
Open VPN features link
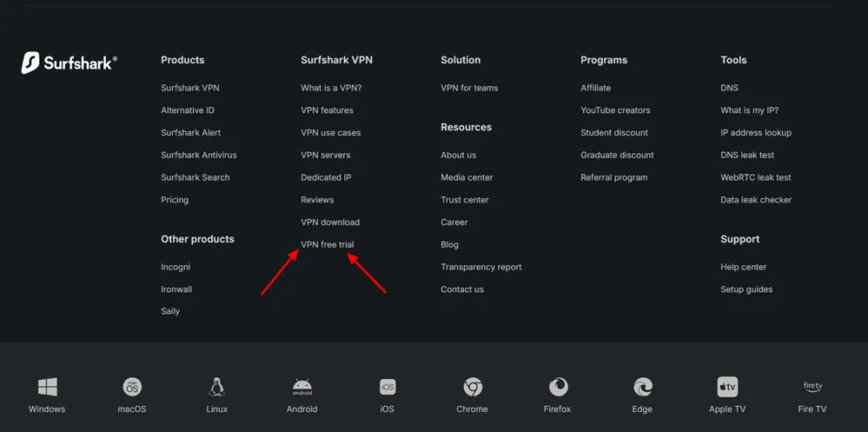click(x=328, y=110)
